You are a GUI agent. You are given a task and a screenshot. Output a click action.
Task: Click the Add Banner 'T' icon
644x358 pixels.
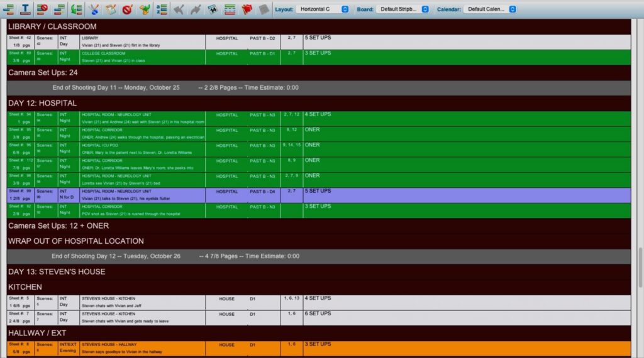point(25,9)
